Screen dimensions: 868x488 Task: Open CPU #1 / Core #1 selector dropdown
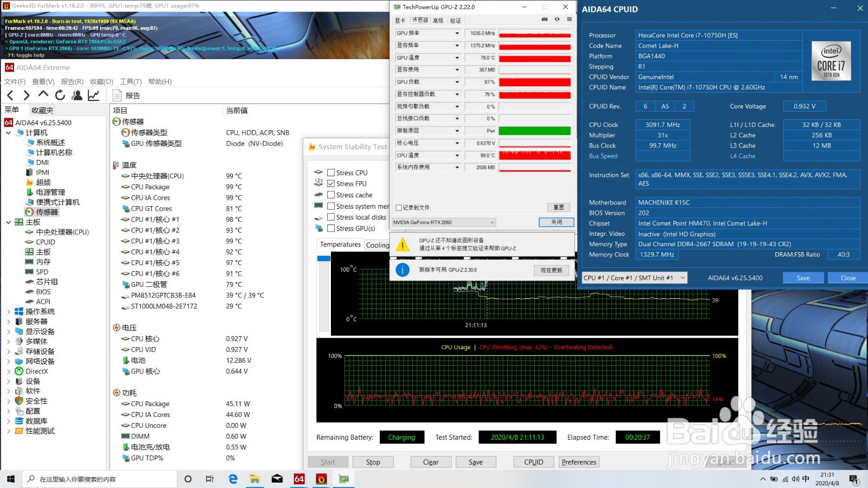click(x=634, y=278)
